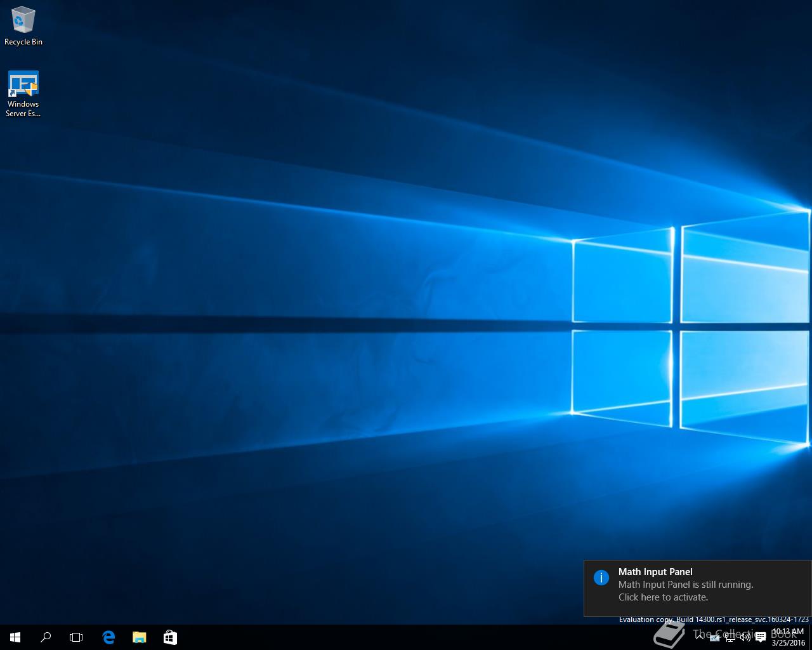Launch Microsoft Edge from the taskbar
The width and height of the screenshot is (812, 650).
click(108, 637)
